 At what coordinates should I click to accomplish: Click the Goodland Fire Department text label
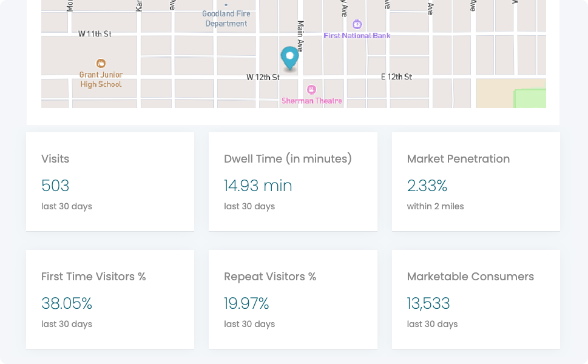click(226, 19)
